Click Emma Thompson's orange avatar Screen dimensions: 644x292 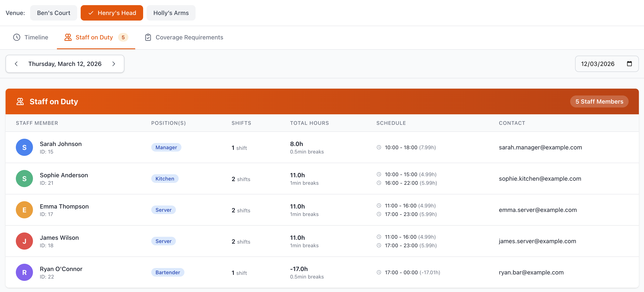click(24, 210)
